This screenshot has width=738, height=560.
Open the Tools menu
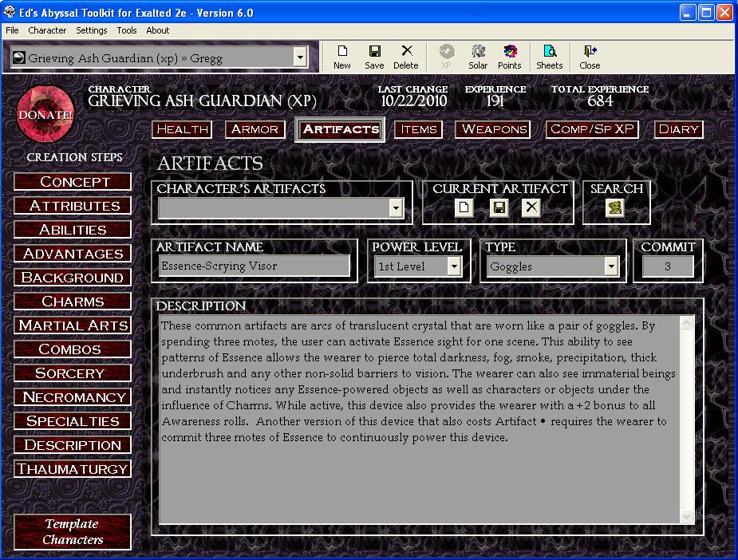coord(127,30)
